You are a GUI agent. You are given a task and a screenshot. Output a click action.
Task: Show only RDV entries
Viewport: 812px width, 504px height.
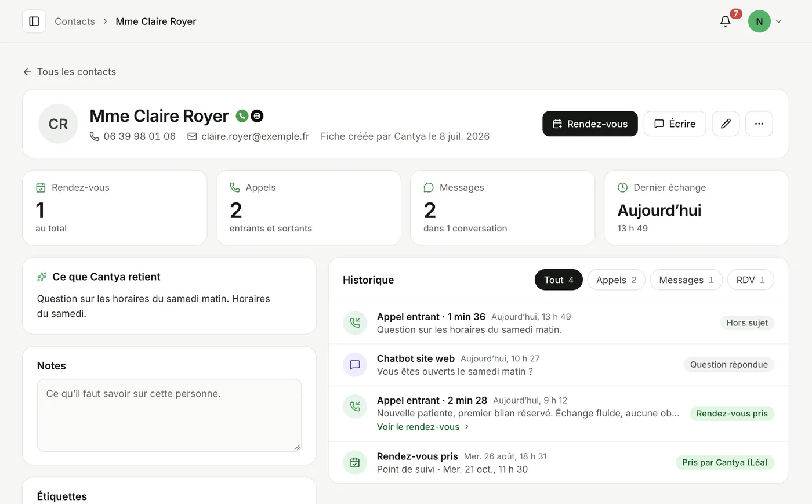pos(751,280)
